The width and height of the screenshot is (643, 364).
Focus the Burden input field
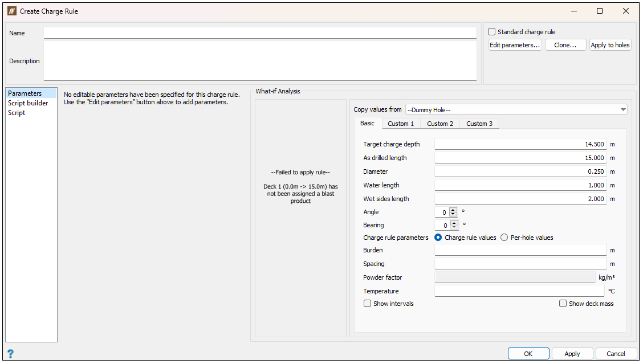[520, 250]
